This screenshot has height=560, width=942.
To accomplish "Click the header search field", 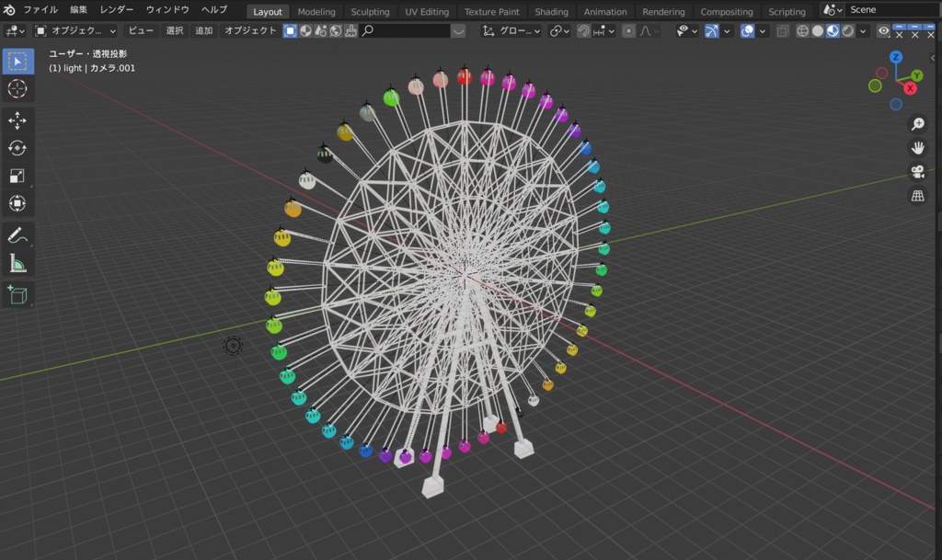I will pyautogui.click(x=405, y=30).
